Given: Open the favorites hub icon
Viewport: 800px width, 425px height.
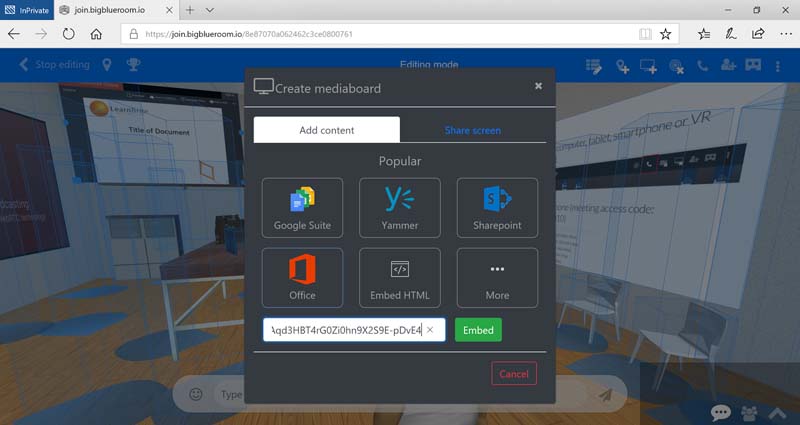Looking at the screenshot, I should (x=704, y=34).
